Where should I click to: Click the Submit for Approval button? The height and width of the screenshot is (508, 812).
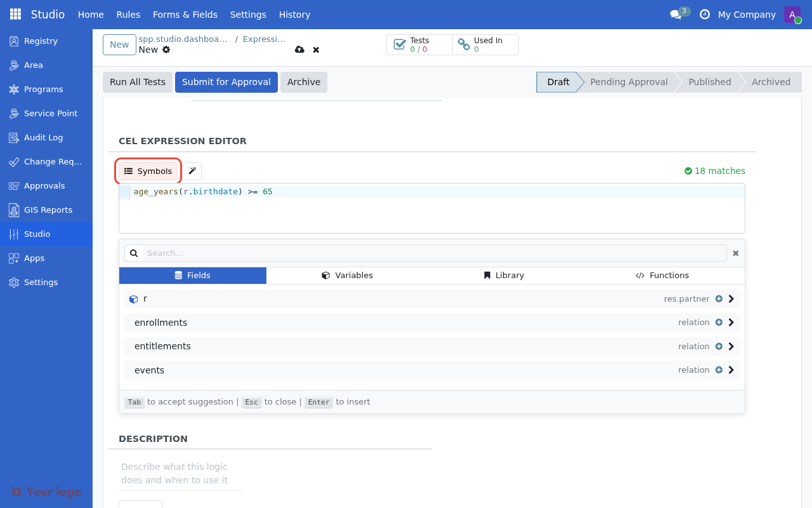tap(226, 82)
